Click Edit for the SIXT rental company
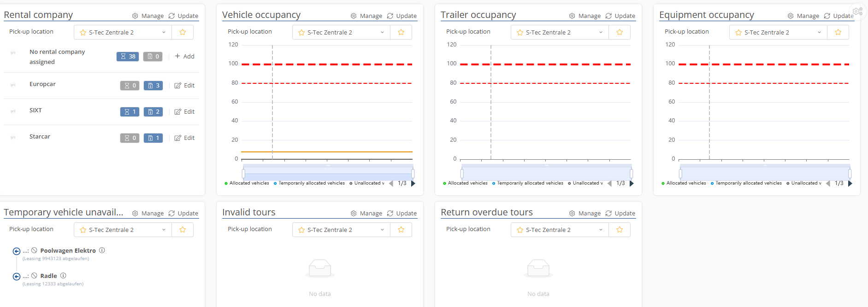The width and height of the screenshot is (868, 307). [184, 112]
